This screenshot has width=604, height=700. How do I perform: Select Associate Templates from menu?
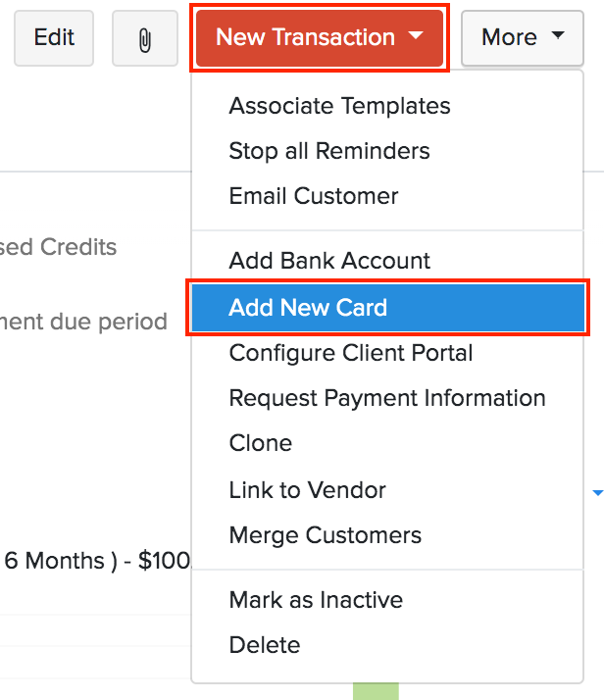(339, 106)
